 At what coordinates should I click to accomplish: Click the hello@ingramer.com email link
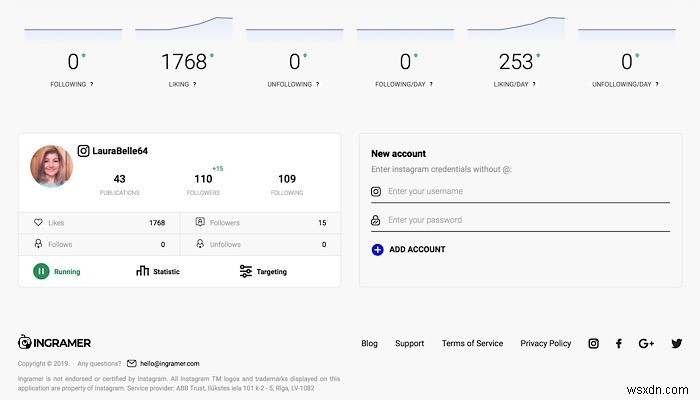coord(170,363)
